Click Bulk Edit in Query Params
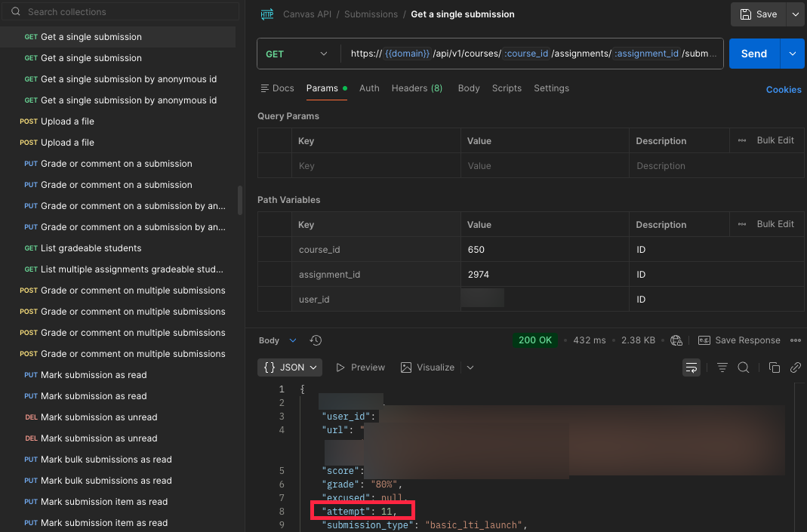 click(775, 140)
